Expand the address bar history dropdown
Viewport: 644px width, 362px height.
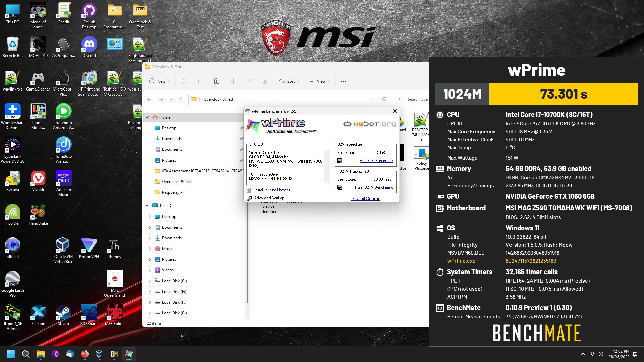pos(373,99)
